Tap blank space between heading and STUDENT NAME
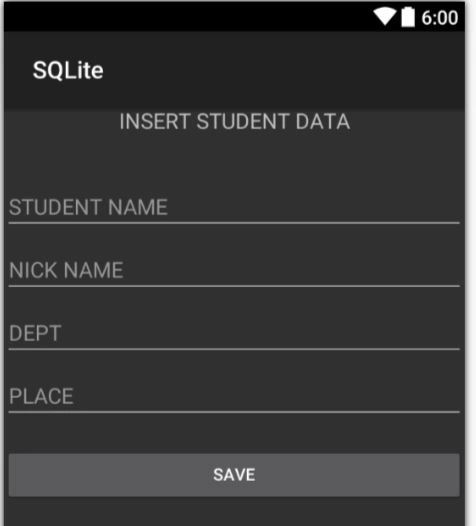476x526 pixels. coord(234,161)
